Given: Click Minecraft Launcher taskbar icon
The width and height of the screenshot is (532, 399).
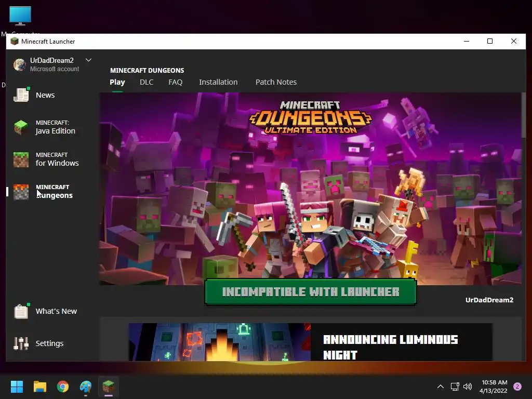Looking at the screenshot, I should click(x=109, y=387).
